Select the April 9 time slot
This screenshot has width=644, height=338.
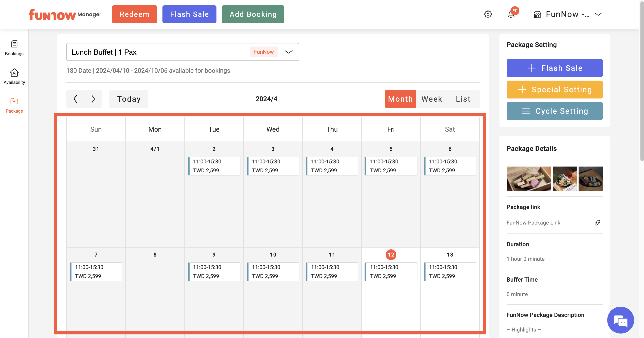[x=214, y=272]
